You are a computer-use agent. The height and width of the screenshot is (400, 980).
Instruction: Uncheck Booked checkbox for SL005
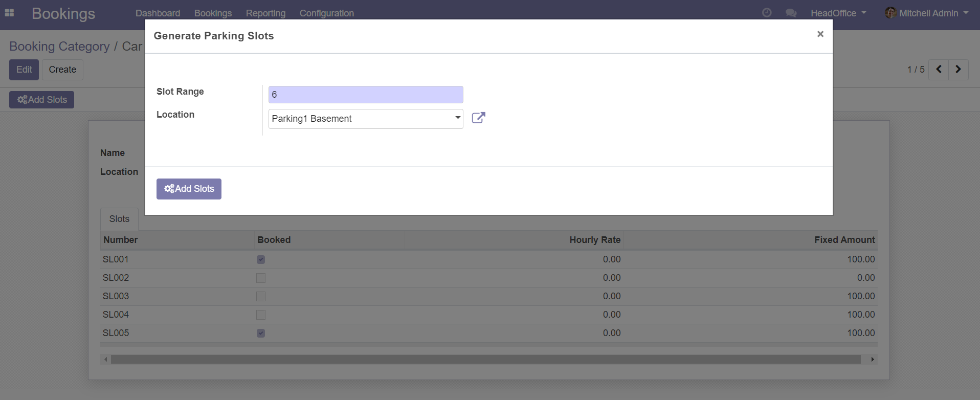261,333
